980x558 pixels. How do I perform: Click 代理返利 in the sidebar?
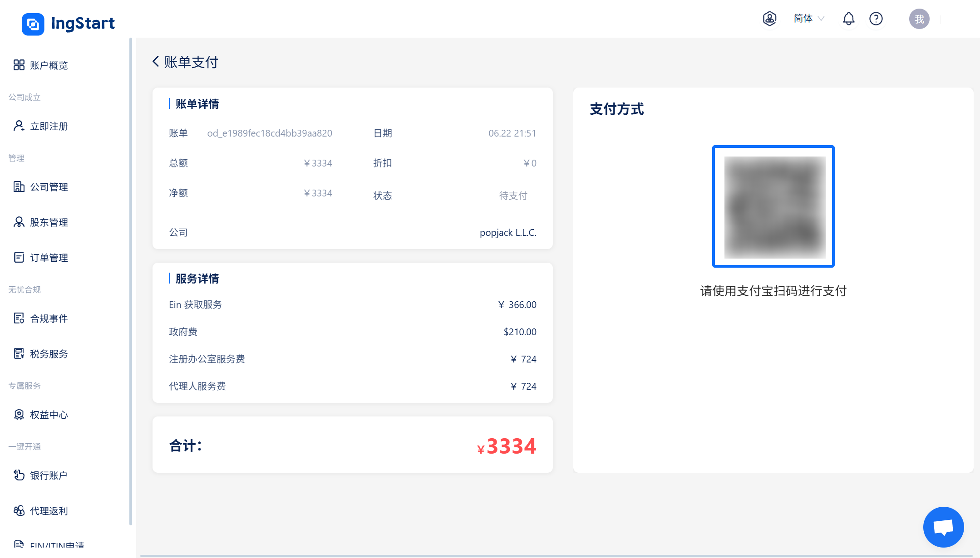[x=49, y=511]
